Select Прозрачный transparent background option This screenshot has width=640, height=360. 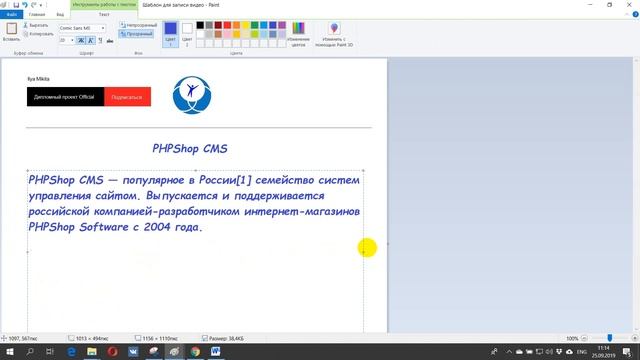[136, 34]
